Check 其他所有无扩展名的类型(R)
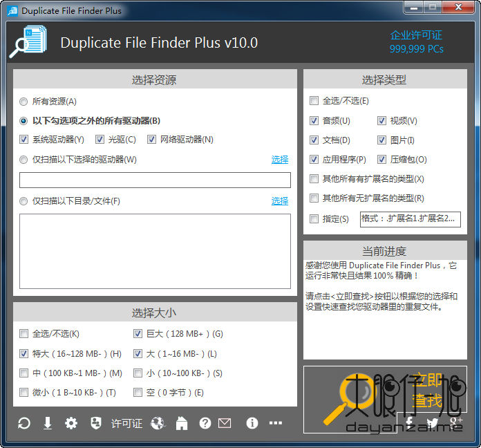The width and height of the screenshot is (481, 448). point(314,198)
